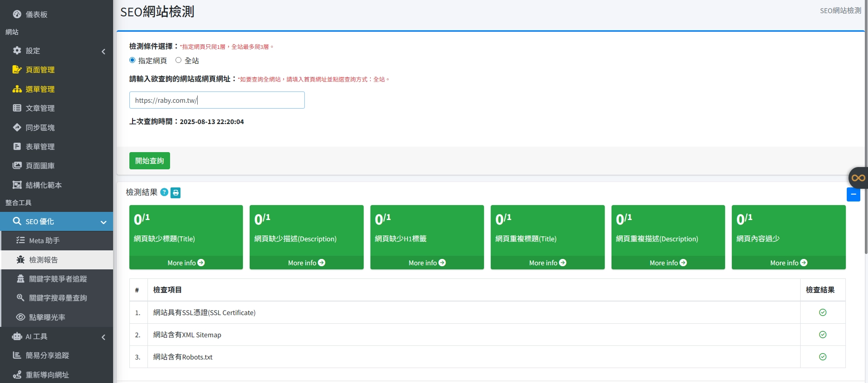Viewport: 868px width, 383px height.
Task: Open 表單管理 menu item
Action: [57, 147]
